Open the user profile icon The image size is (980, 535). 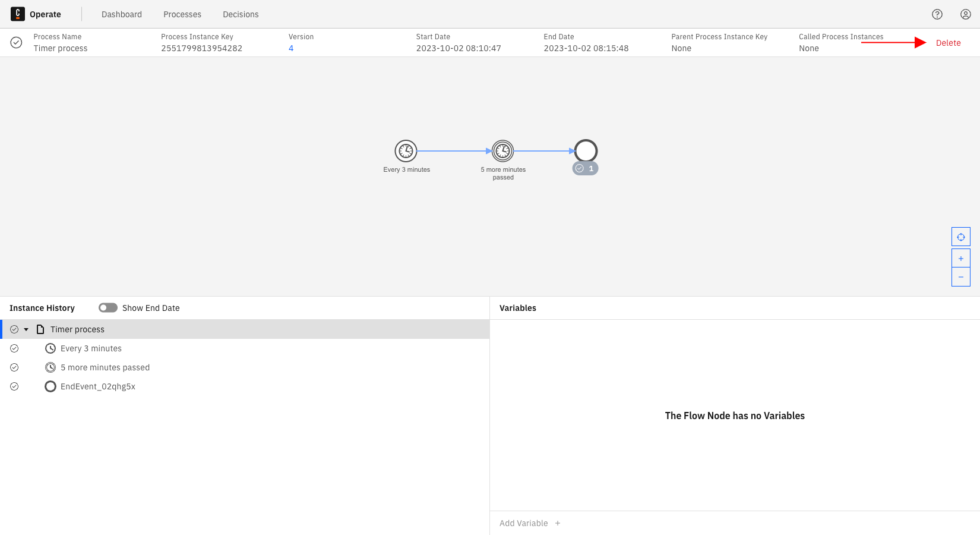point(966,14)
